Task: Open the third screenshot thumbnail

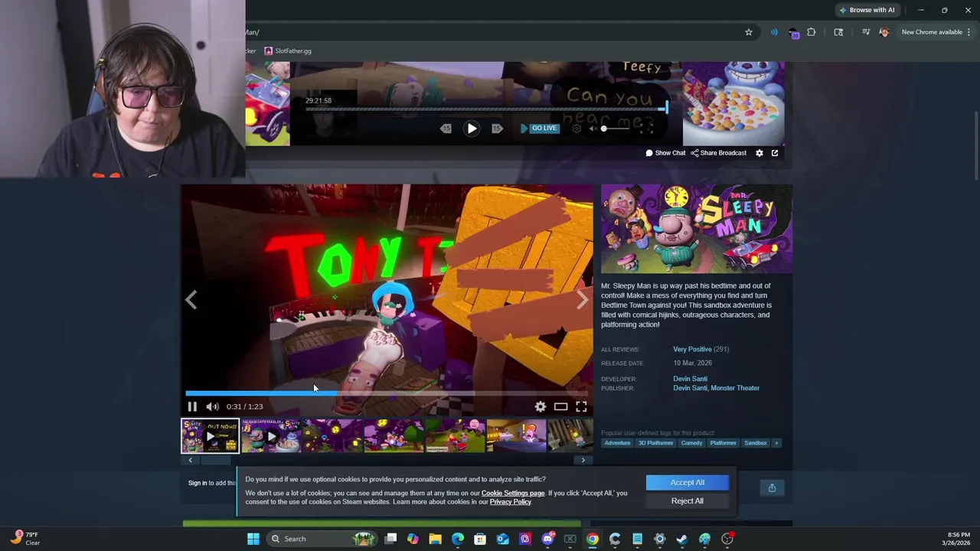Action: click(332, 435)
